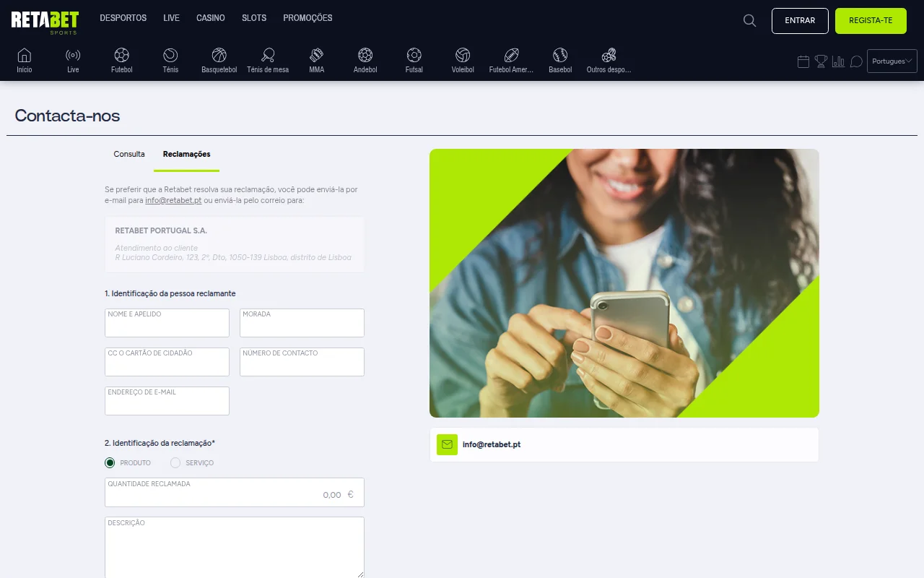Select the Serviço radio option
This screenshot has height=578, width=924.
pyautogui.click(x=175, y=462)
